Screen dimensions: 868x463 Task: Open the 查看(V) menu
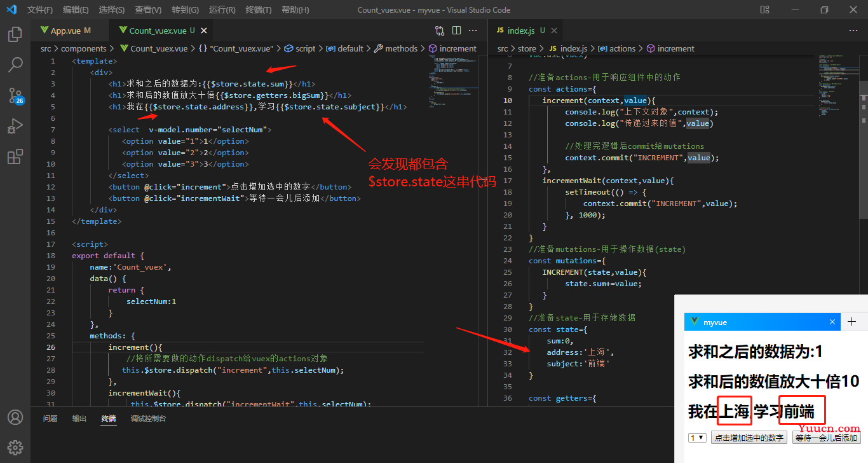[x=148, y=10]
